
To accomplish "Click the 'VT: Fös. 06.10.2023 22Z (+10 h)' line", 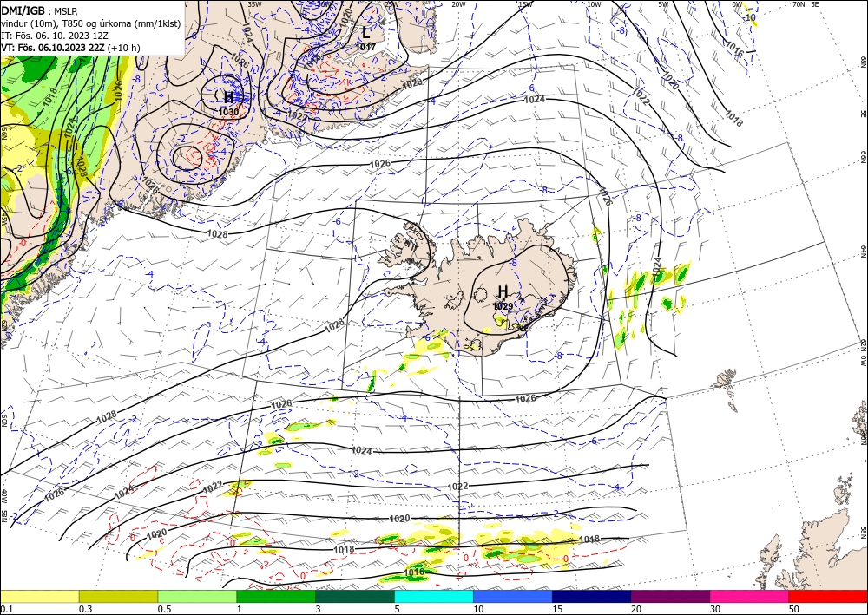I will 70,48.
